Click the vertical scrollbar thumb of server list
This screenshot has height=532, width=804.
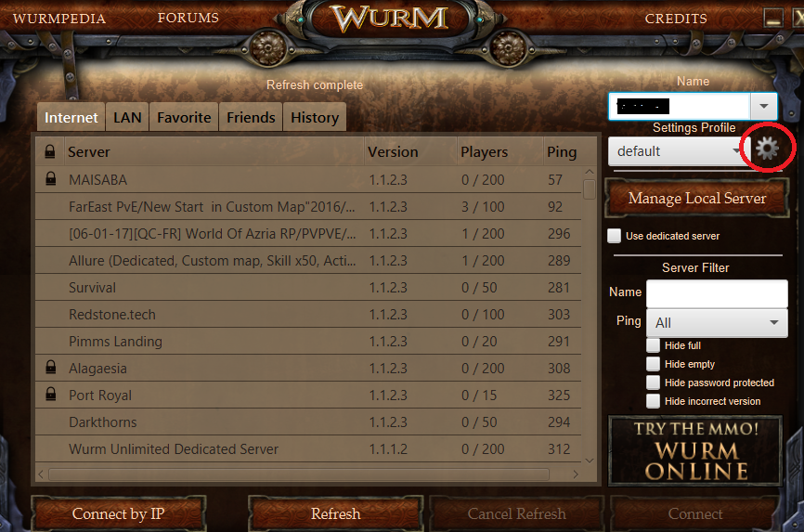590,189
